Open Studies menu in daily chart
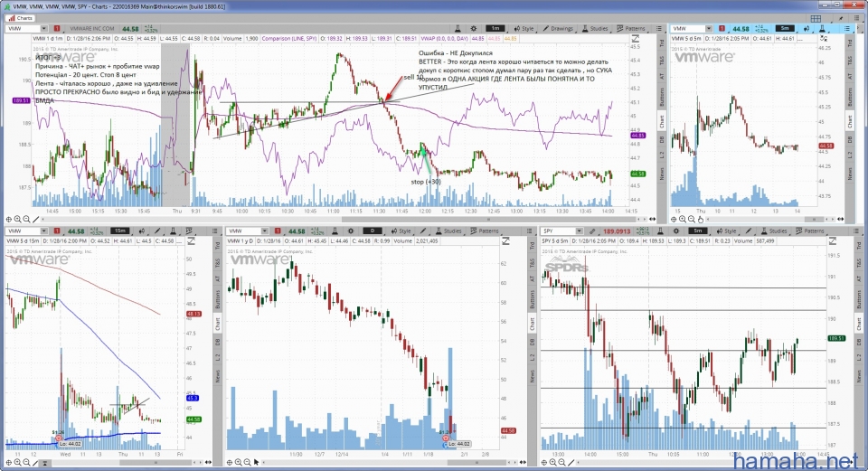 pos(448,231)
